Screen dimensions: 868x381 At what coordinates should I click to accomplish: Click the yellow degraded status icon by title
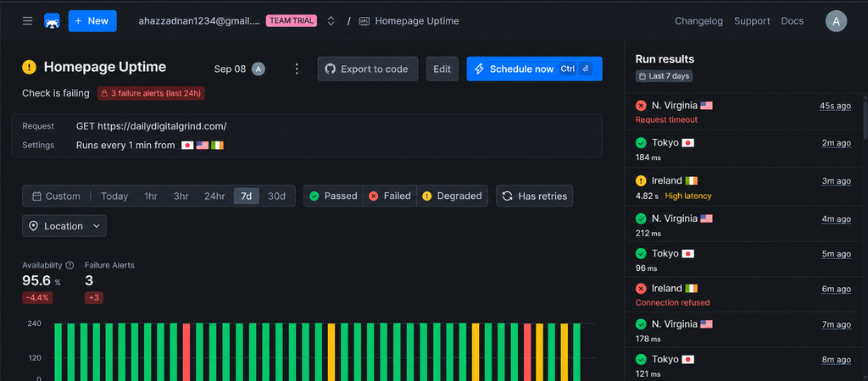pyautogui.click(x=30, y=67)
